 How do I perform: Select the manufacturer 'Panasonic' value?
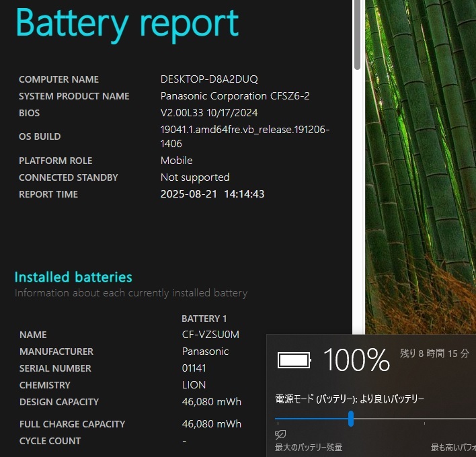click(x=205, y=351)
